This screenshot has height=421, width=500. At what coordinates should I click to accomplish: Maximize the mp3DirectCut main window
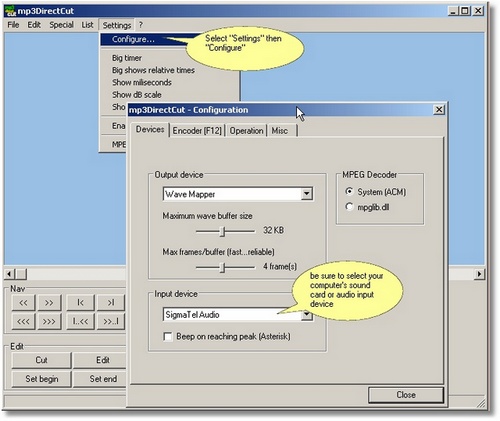click(x=464, y=11)
